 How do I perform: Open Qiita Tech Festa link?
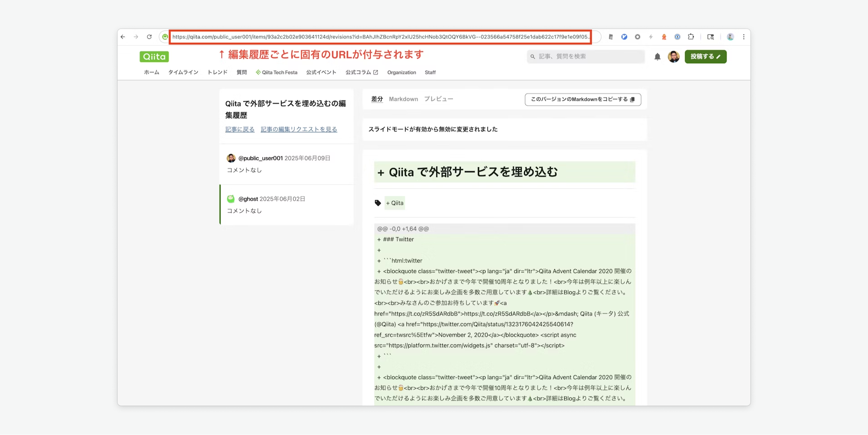(277, 72)
